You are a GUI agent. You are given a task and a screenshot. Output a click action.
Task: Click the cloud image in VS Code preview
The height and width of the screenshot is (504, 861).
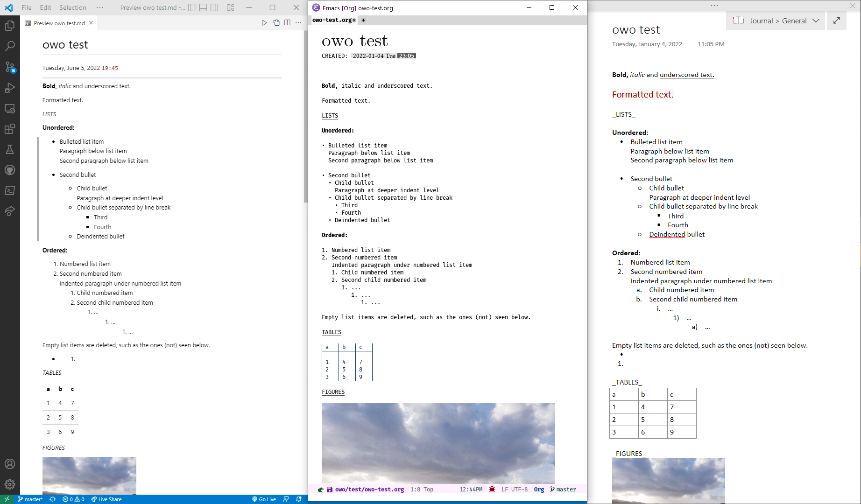[x=89, y=476]
